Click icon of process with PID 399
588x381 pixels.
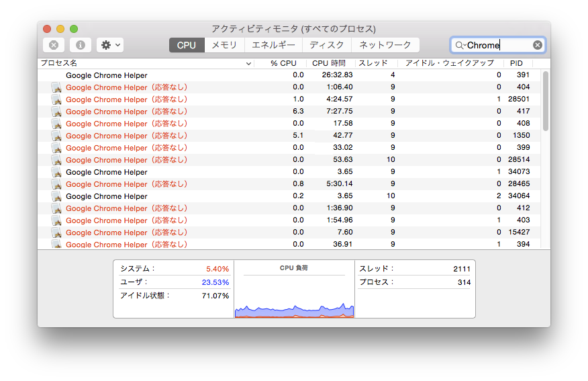point(56,148)
